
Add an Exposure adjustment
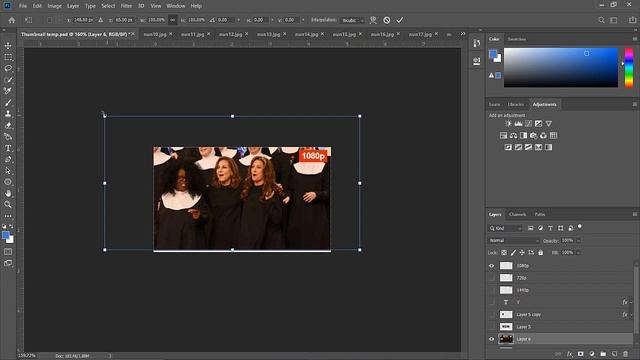pyautogui.click(x=538, y=123)
